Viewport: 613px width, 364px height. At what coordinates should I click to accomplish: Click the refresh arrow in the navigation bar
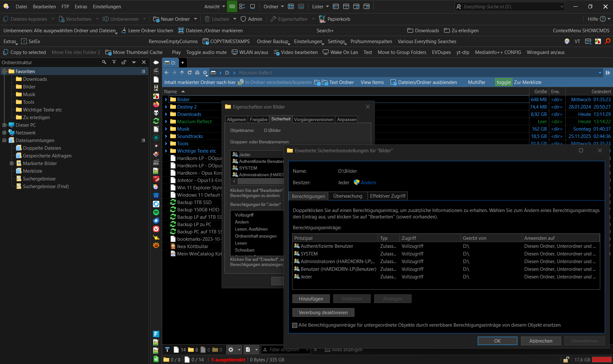point(190,72)
